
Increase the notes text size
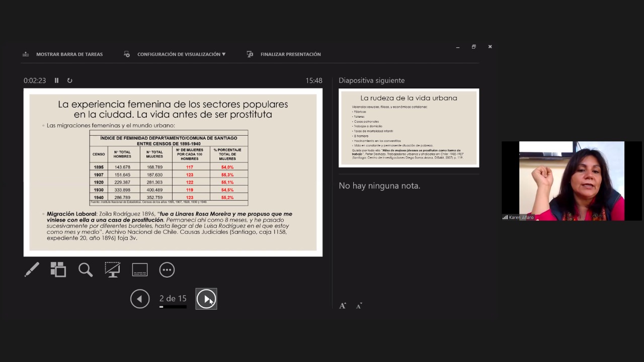(x=343, y=306)
